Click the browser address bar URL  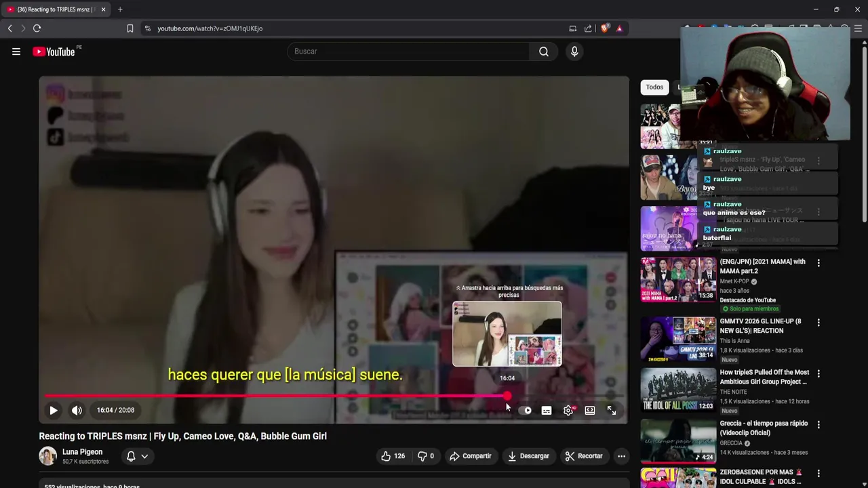[210, 28]
